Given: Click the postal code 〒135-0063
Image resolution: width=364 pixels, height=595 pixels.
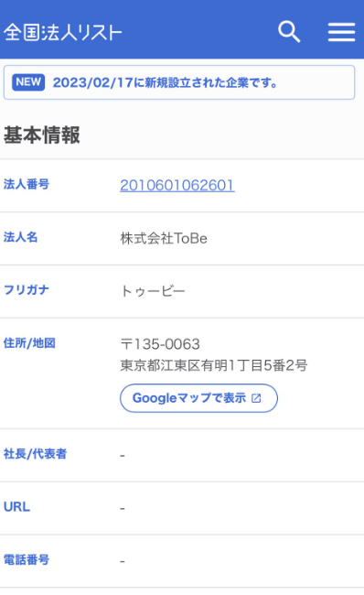Looking at the screenshot, I should pos(160,344).
